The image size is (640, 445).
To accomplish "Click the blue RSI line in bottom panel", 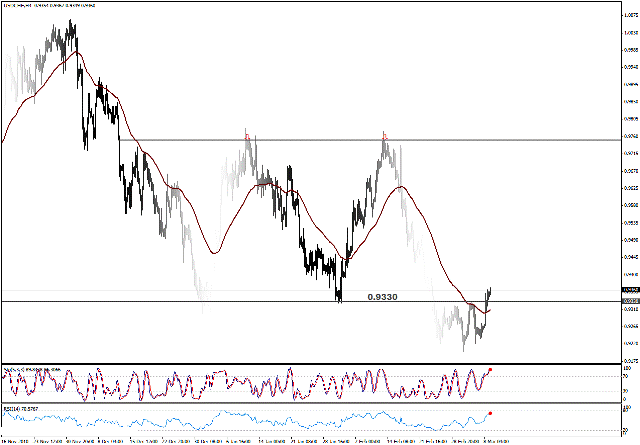I will [300, 420].
